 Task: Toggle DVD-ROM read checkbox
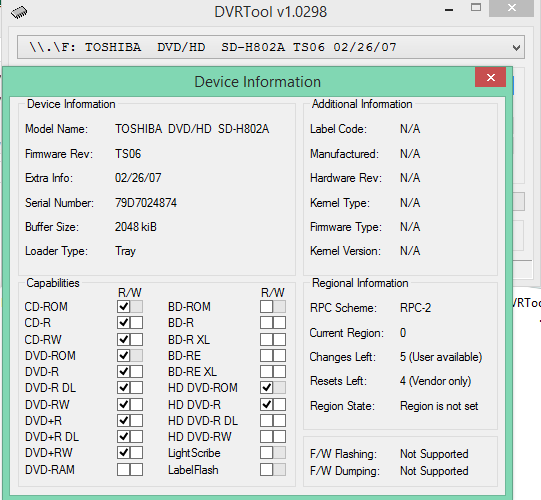(x=124, y=355)
